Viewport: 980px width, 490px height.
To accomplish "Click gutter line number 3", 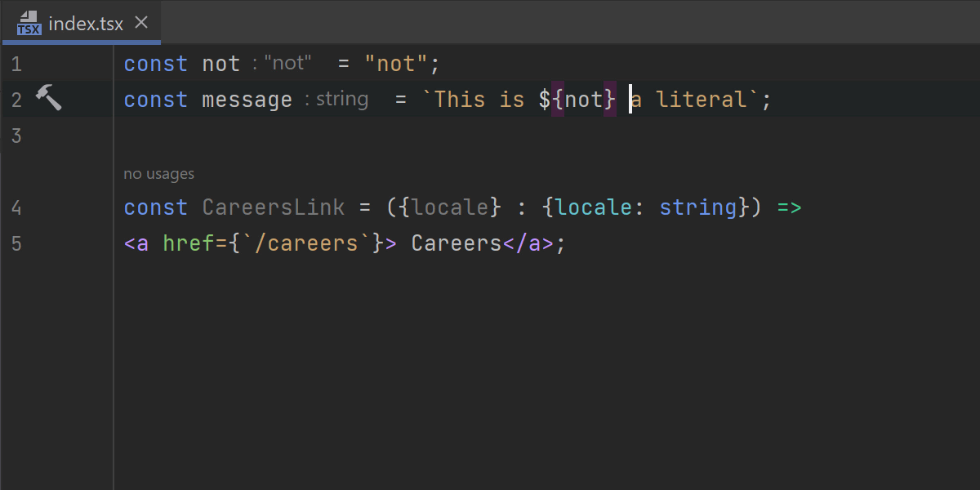I will [x=16, y=136].
